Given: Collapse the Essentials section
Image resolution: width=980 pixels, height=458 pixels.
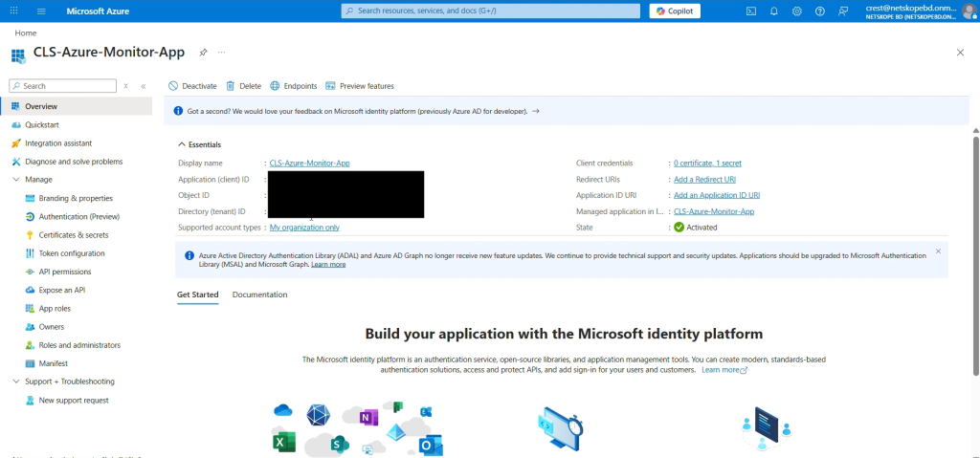Looking at the screenshot, I should click(x=182, y=144).
